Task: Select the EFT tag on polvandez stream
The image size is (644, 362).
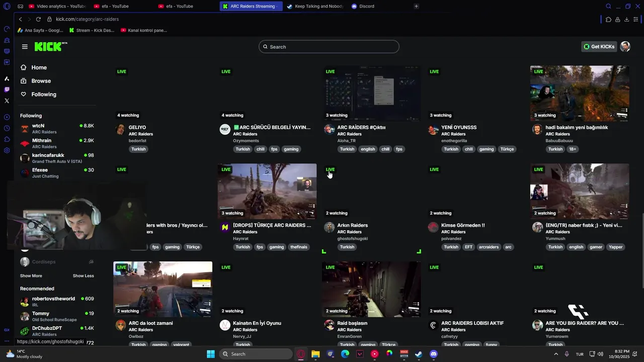Action: [468, 247]
